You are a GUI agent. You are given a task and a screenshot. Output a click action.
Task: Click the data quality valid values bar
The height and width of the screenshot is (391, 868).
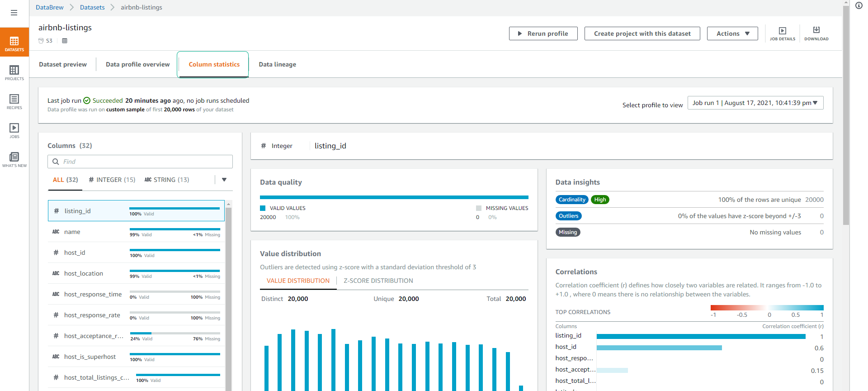click(x=394, y=197)
